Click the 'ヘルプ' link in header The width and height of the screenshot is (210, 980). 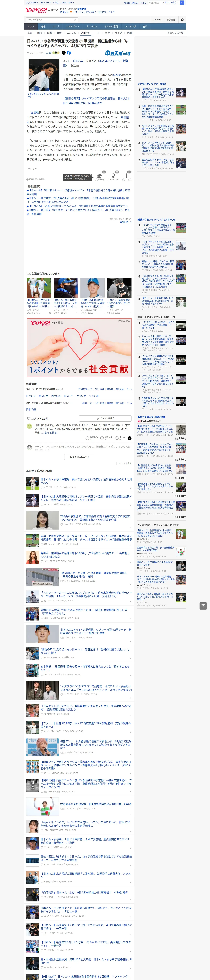coord(143,3)
